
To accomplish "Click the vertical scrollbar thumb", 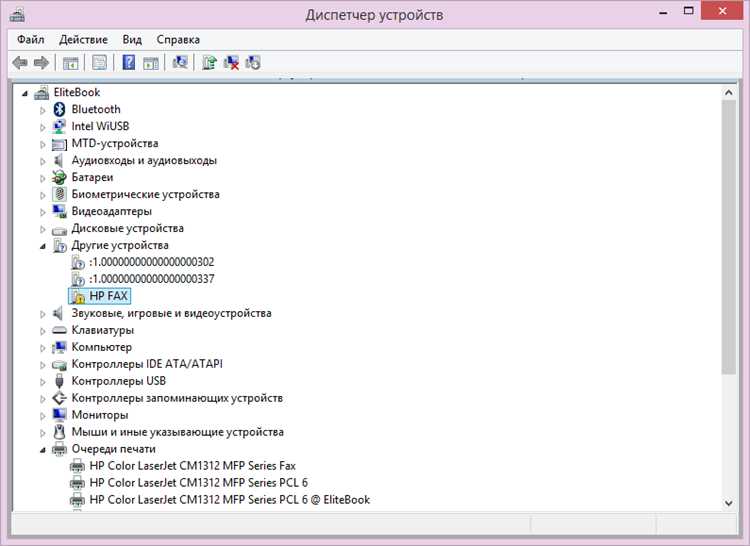I will pos(728,237).
